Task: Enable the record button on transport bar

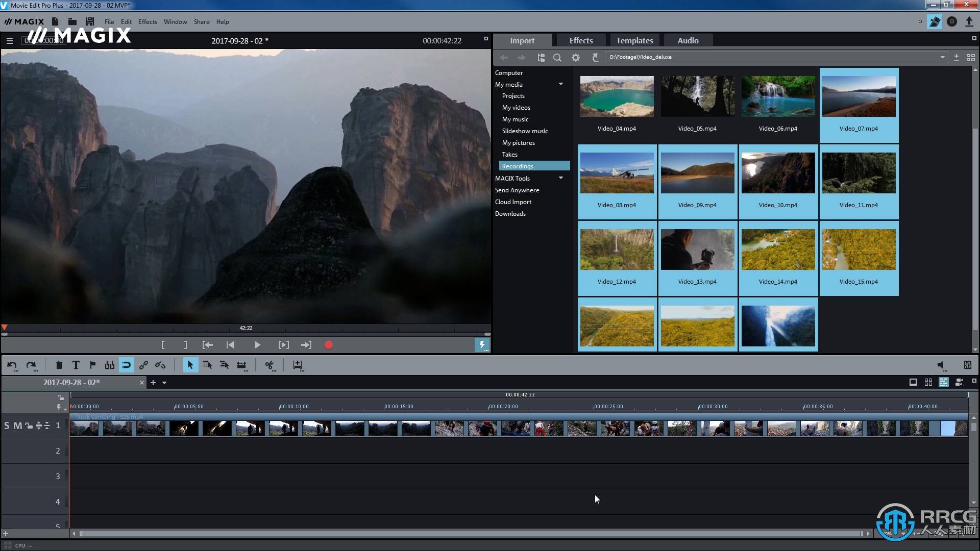Action: (329, 344)
